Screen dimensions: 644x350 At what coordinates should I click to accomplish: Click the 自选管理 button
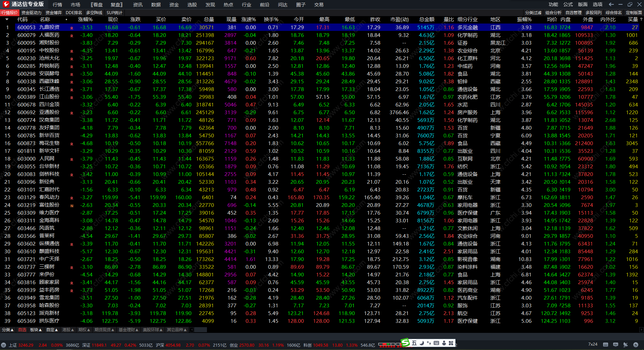point(574,13)
